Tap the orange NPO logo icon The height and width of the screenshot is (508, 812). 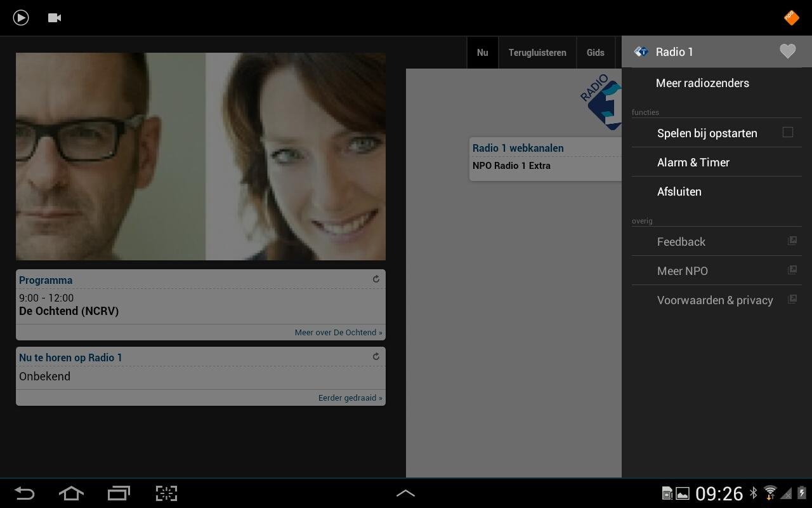791,18
